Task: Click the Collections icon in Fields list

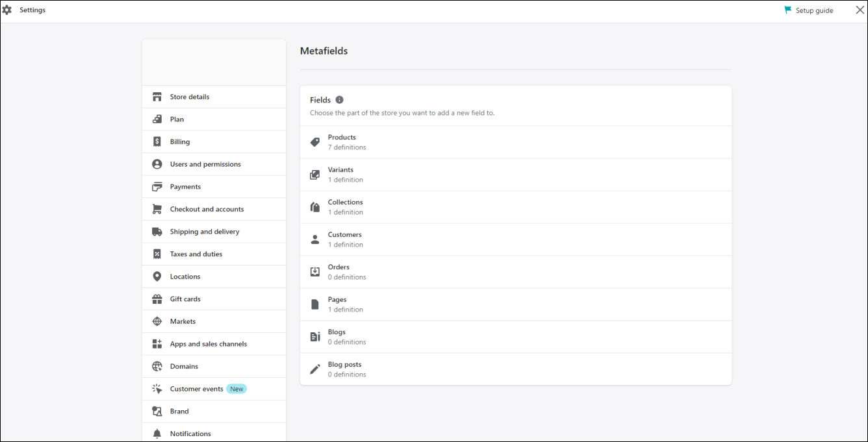Action: click(x=315, y=207)
